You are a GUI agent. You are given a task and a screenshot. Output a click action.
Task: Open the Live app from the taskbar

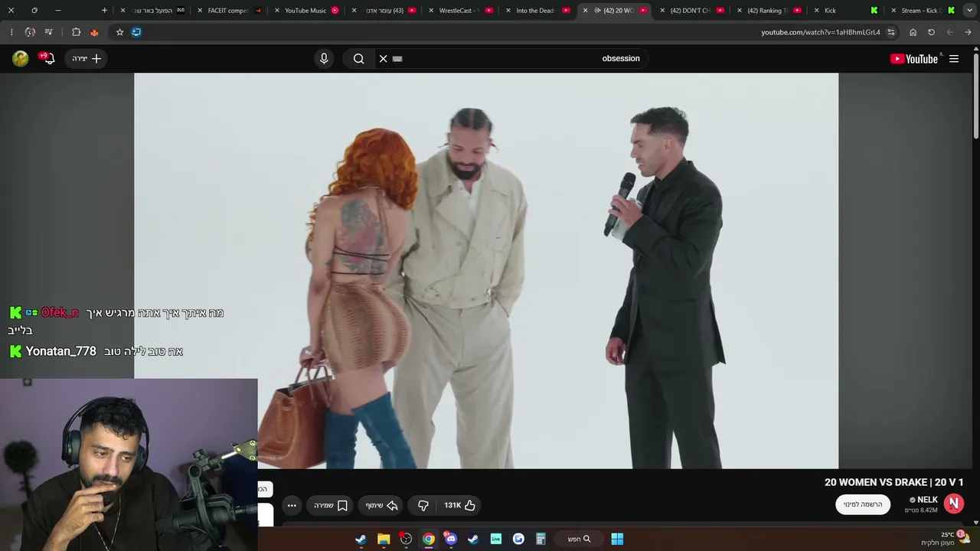point(496,539)
